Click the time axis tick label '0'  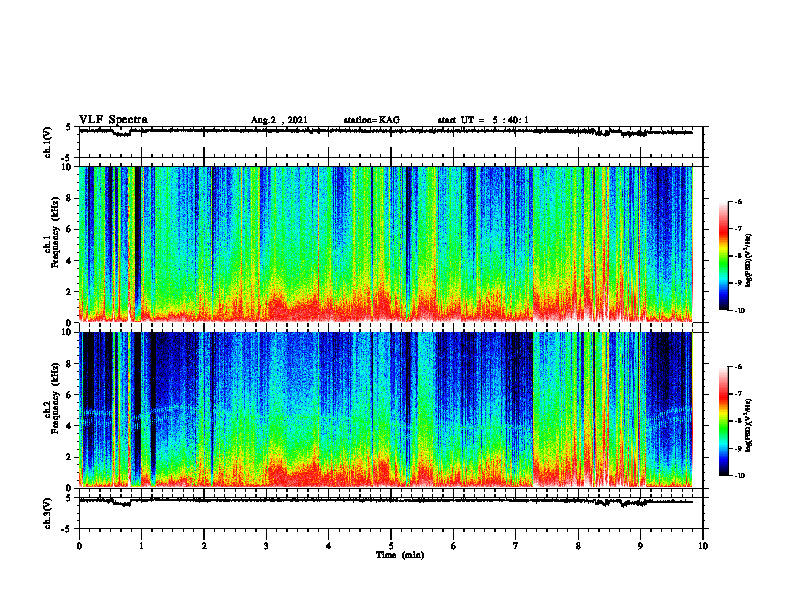tap(79, 546)
